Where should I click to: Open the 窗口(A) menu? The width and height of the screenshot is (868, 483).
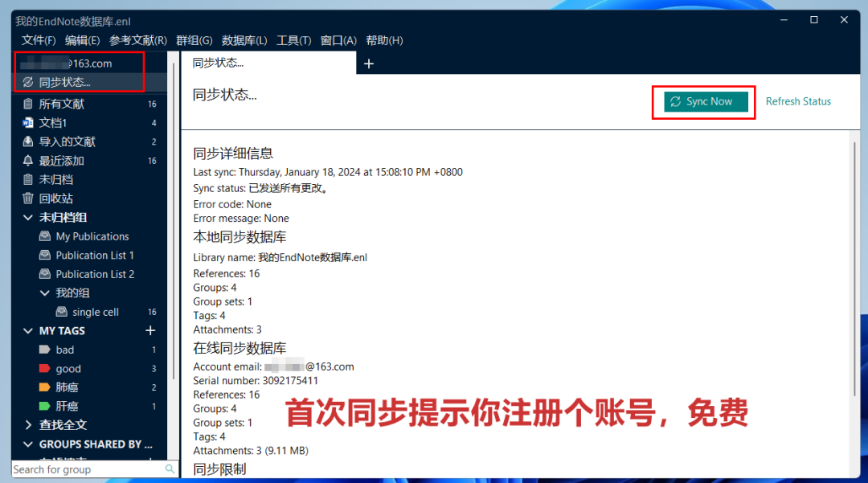(x=338, y=40)
